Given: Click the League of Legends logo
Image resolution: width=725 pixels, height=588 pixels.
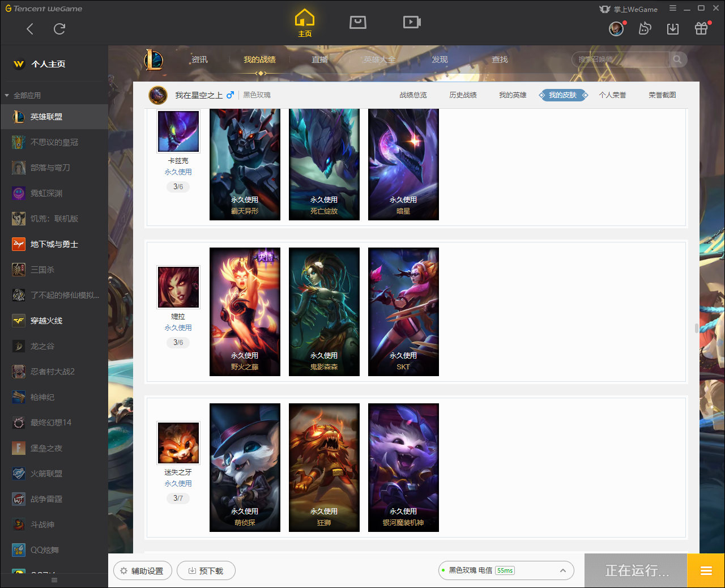Looking at the screenshot, I should coord(153,59).
